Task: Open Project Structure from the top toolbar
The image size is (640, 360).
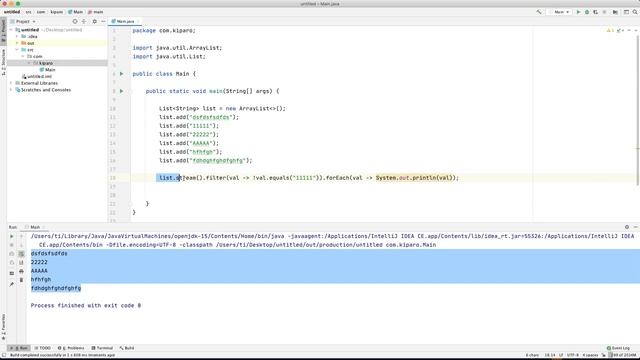Action: (x=615, y=12)
